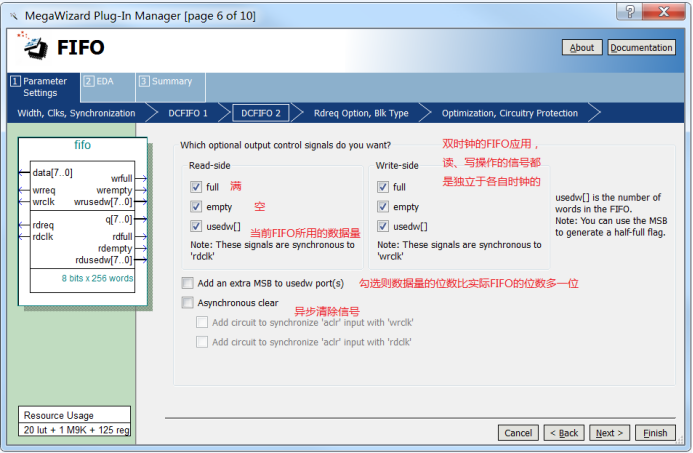This screenshot has height=453, width=693.
Task: Click the Resource Usage header
Action: [58, 415]
